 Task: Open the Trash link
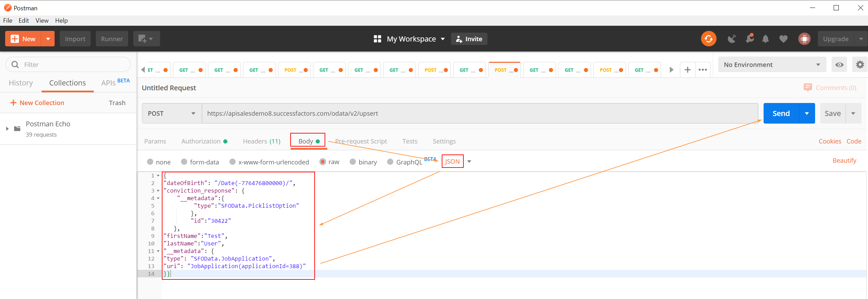point(117,103)
